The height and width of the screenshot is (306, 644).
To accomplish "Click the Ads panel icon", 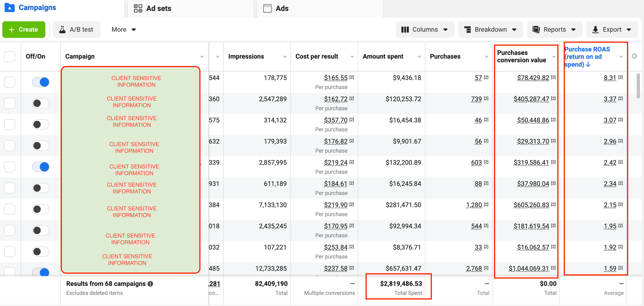I will click(x=267, y=8).
